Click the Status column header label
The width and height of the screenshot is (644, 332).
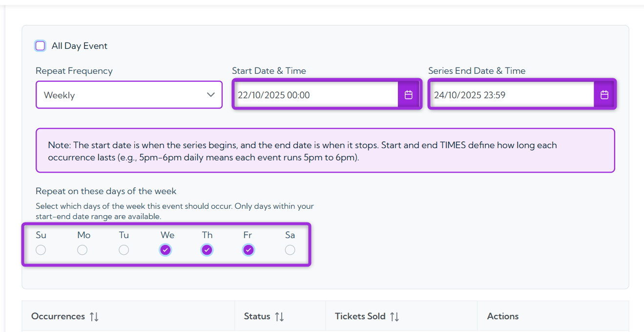257,316
